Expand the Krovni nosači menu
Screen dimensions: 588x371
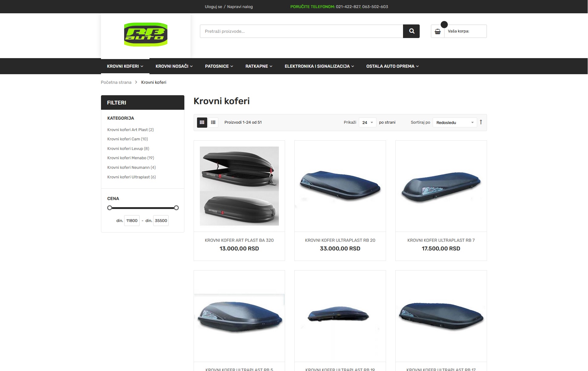point(174,66)
